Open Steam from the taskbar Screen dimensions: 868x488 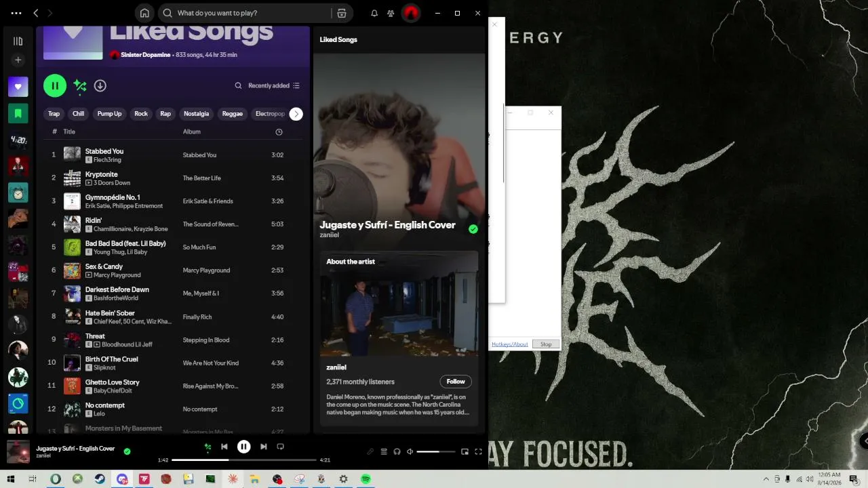(x=100, y=479)
